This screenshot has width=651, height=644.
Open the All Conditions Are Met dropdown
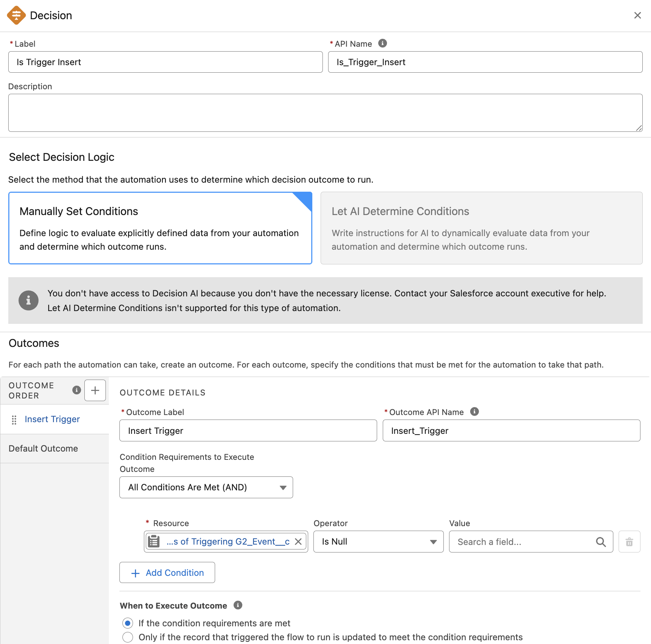coord(206,487)
